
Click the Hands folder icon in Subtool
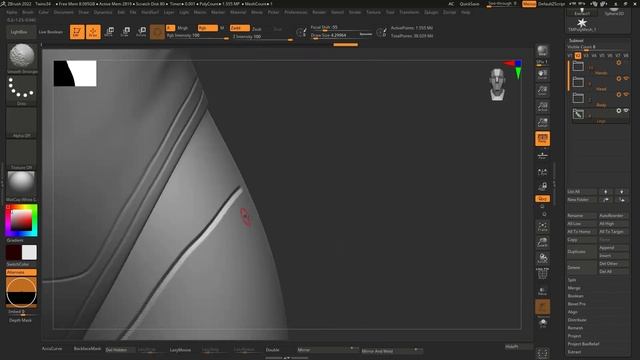[578, 66]
